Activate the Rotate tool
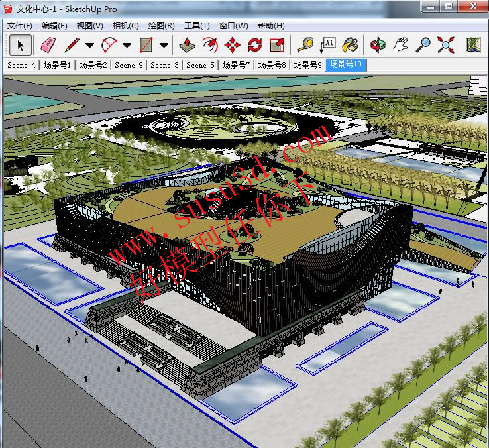Image resolution: width=489 pixels, height=448 pixels. (x=255, y=45)
